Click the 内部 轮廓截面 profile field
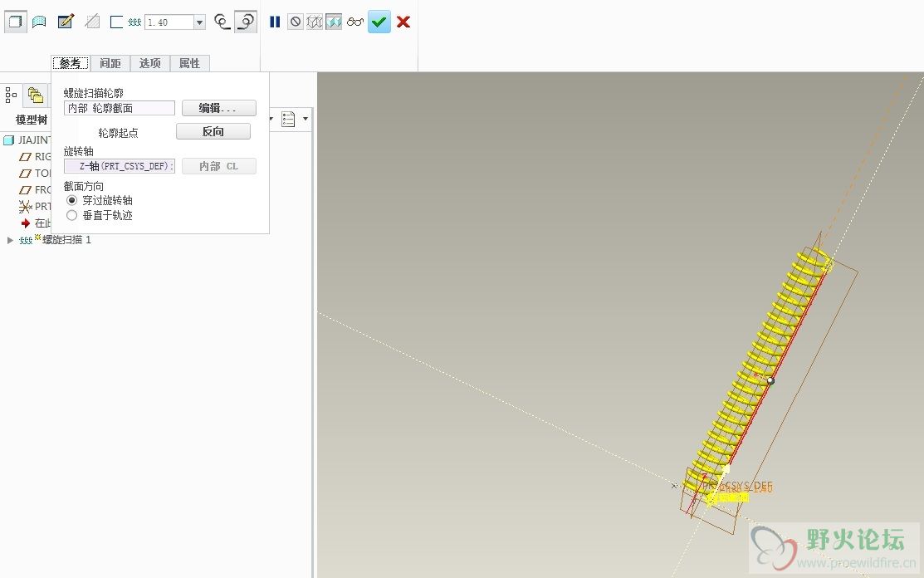The image size is (924, 578). pos(119,108)
